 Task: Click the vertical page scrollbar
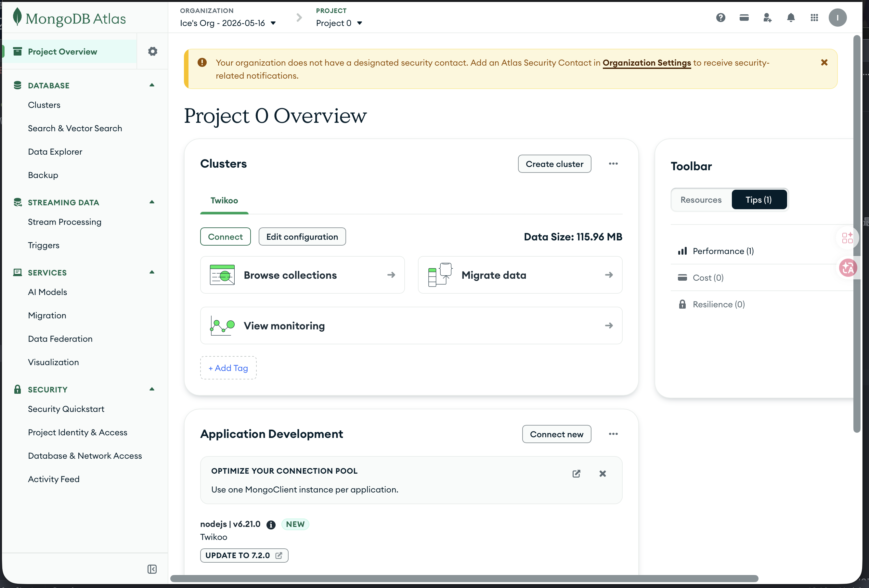[857, 234]
